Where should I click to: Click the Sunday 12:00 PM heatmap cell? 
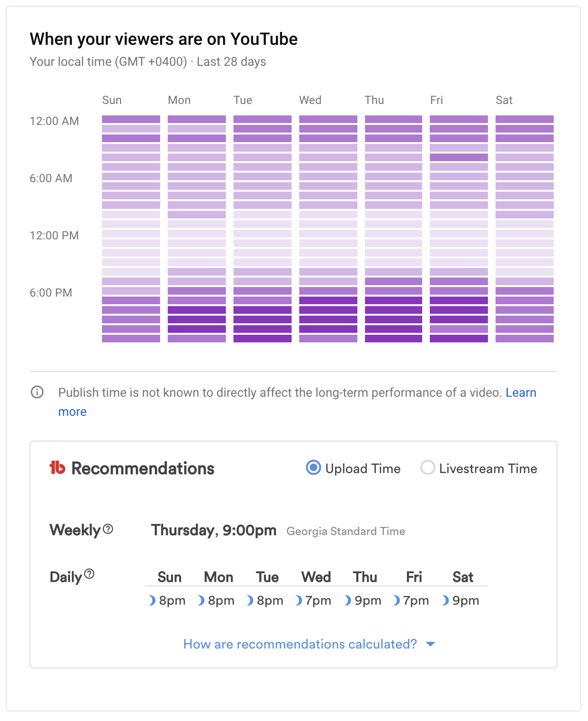tap(131, 234)
